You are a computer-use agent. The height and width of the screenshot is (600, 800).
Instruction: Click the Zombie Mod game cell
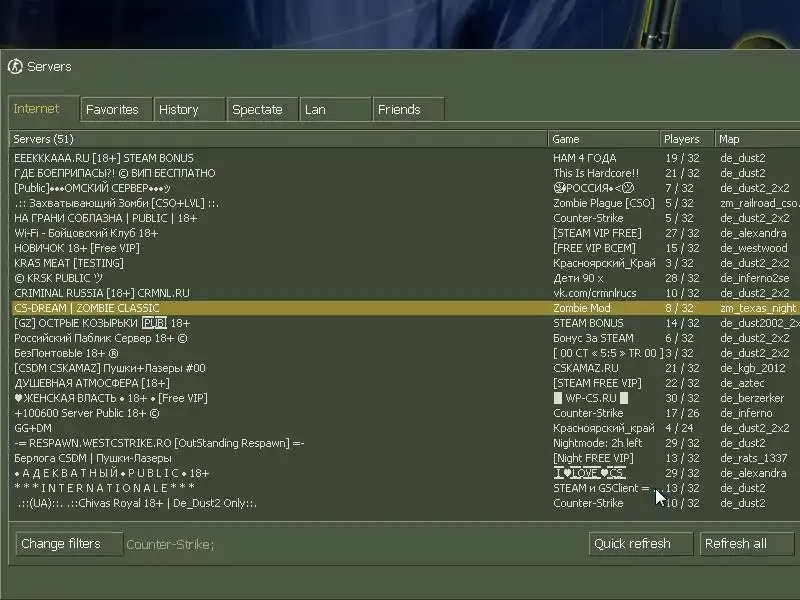(582, 308)
